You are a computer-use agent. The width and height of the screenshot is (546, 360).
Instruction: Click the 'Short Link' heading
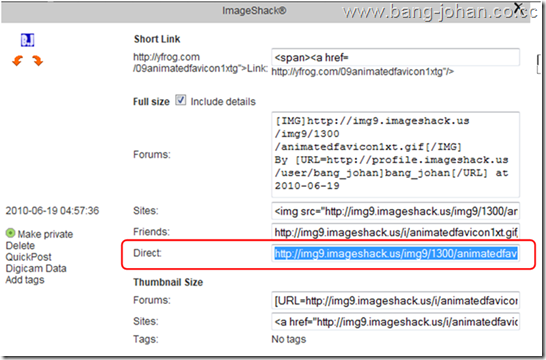point(157,39)
